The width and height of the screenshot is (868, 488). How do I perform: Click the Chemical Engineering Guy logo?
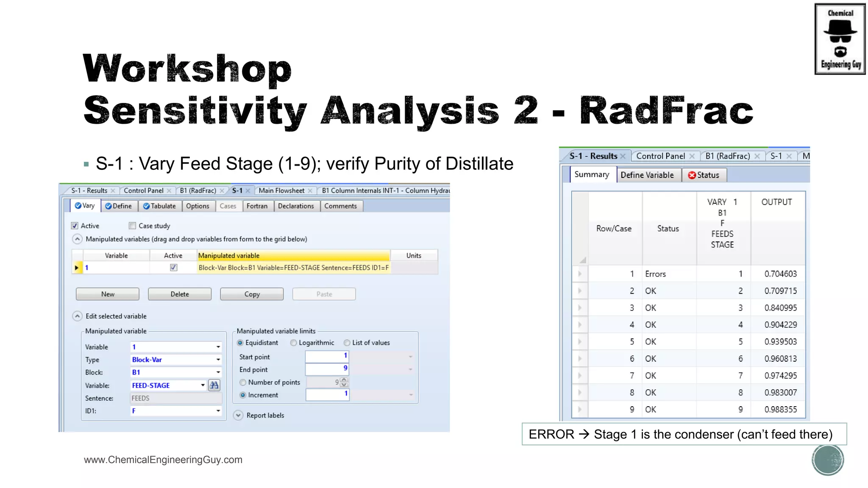[x=840, y=39]
